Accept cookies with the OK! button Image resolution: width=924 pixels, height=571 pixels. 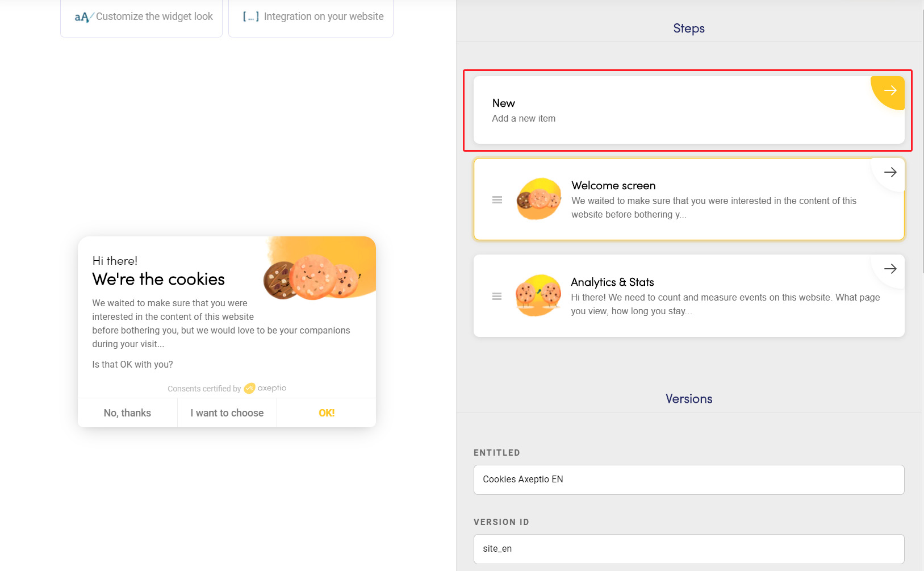pyautogui.click(x=327, y=413)
